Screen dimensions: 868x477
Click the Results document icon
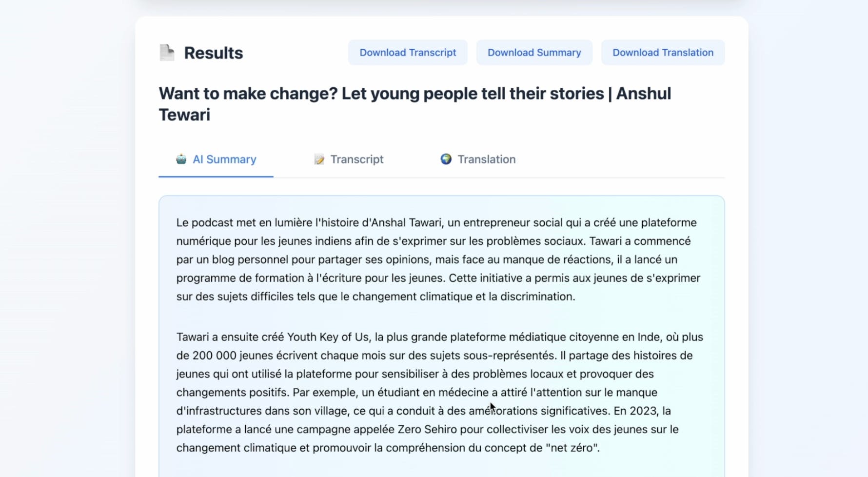point(167,53)
